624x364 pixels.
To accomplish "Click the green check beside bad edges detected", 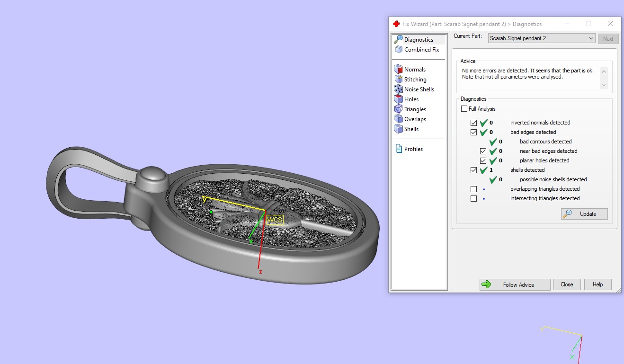I will [483, 132].
